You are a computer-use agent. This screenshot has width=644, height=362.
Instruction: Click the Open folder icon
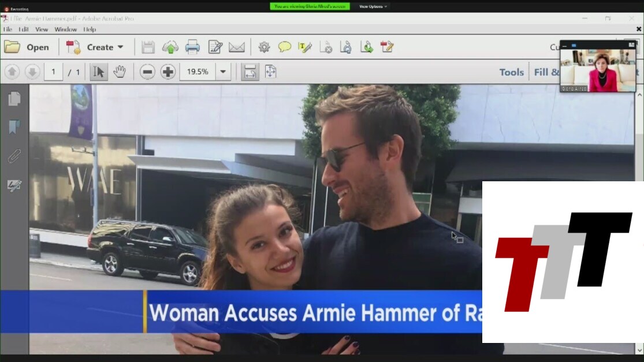12,47
